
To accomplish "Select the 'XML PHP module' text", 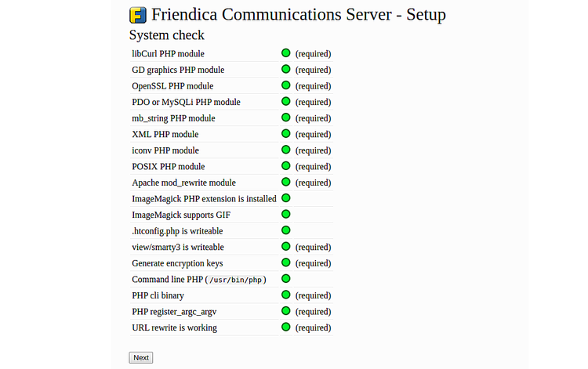I will click(x=165, y=134).
